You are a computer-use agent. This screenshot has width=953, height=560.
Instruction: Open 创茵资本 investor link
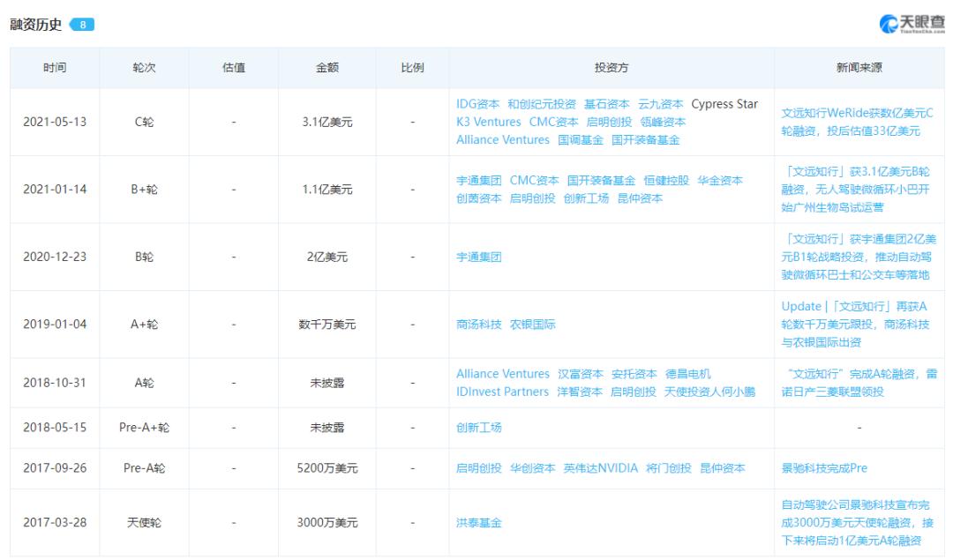pos(479,198)
